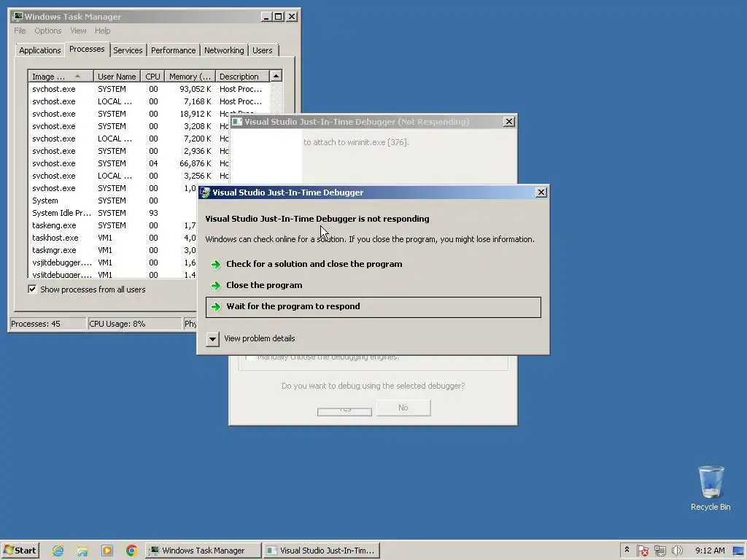The height and width of the screenshot is (560, 747).
Task: Open the Help menu in Task Manager
Action: click(x=102, y=31)
